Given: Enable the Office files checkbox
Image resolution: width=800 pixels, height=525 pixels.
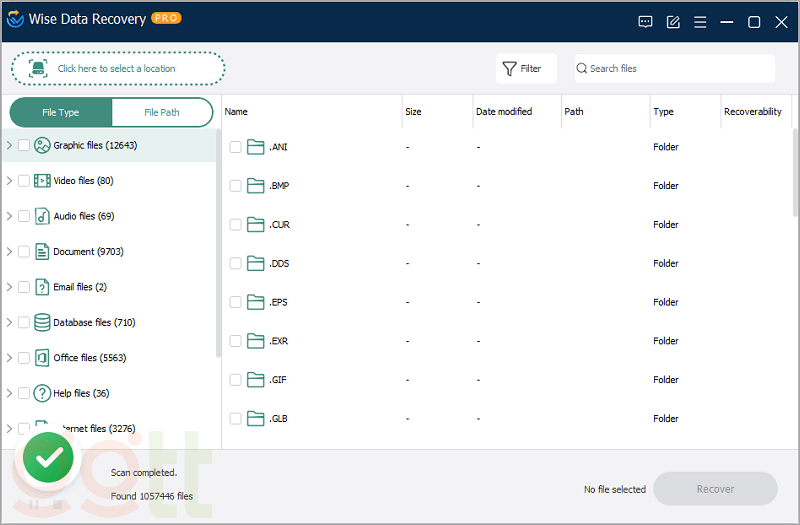Looking at the screenshot, I should click(24, 358).
